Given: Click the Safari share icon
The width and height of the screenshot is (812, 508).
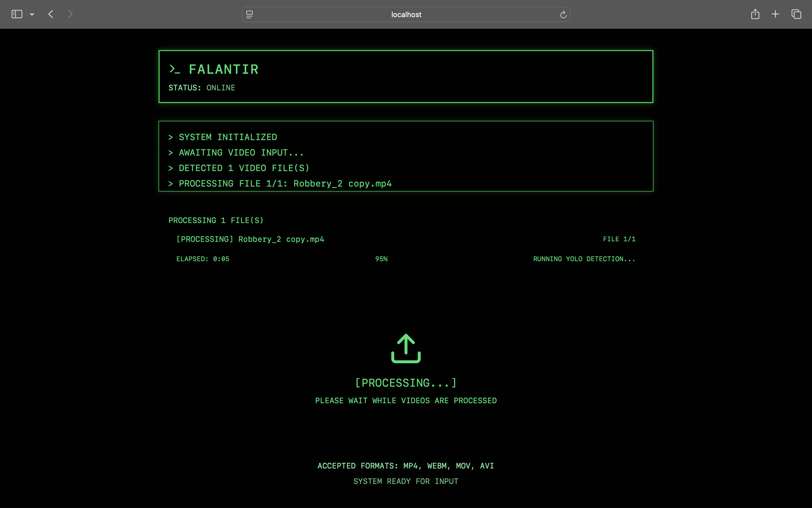Looking at the screenshot, I should 755,14.
